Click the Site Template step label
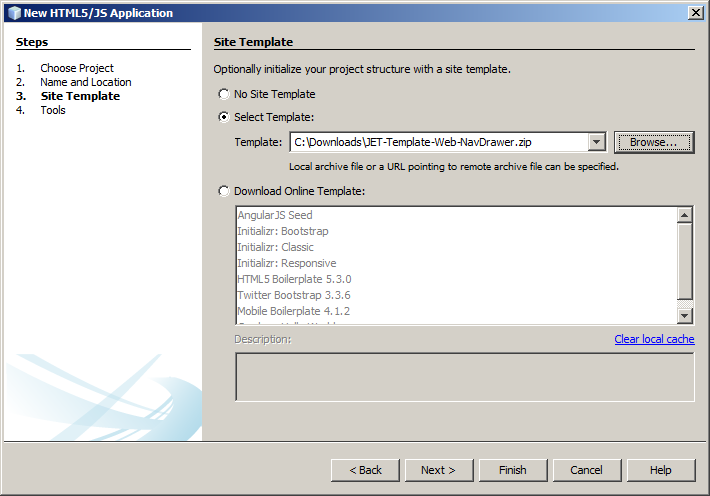Screen dimensions: 710x496 tap(80, 96)
